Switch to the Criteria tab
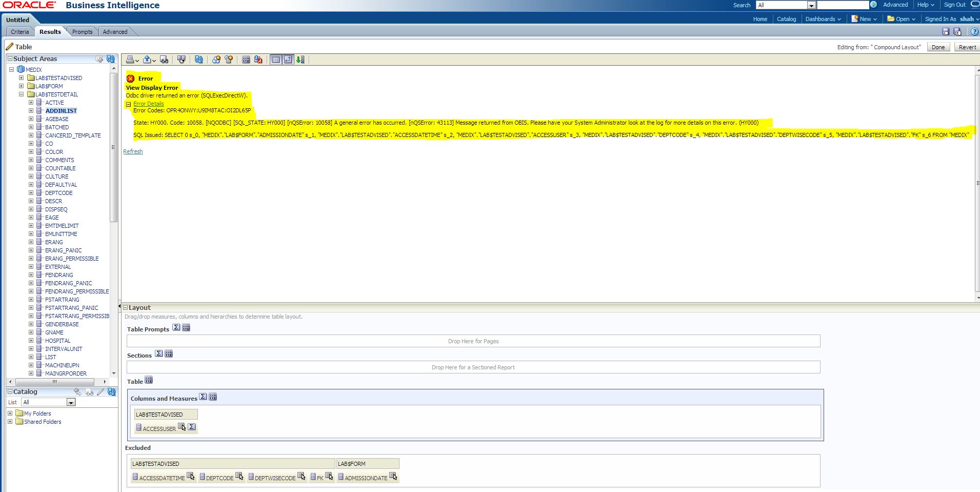Image resolution: width=980 pixels, height=492 pixels. pos(20,32)
